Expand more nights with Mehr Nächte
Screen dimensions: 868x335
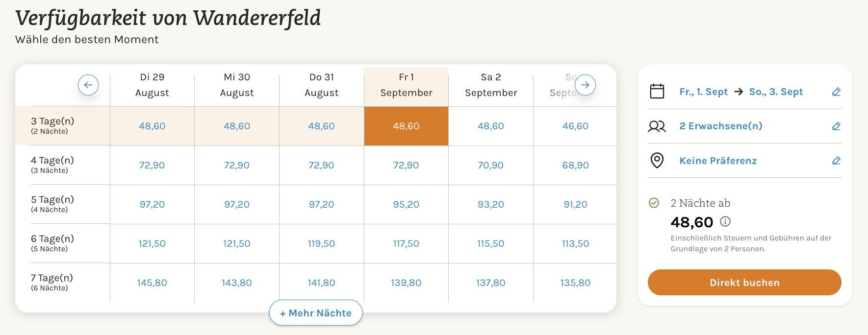pyautogui.click(x=316, y=313)
